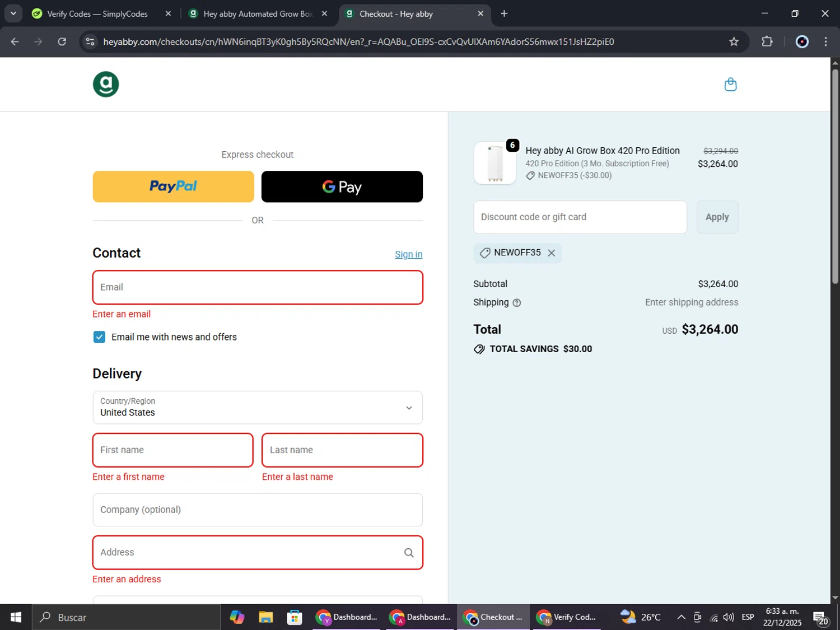Close the Hey abby Automated Grow Box tab
The height and width of the screenshot is (630, 840).
324,13
